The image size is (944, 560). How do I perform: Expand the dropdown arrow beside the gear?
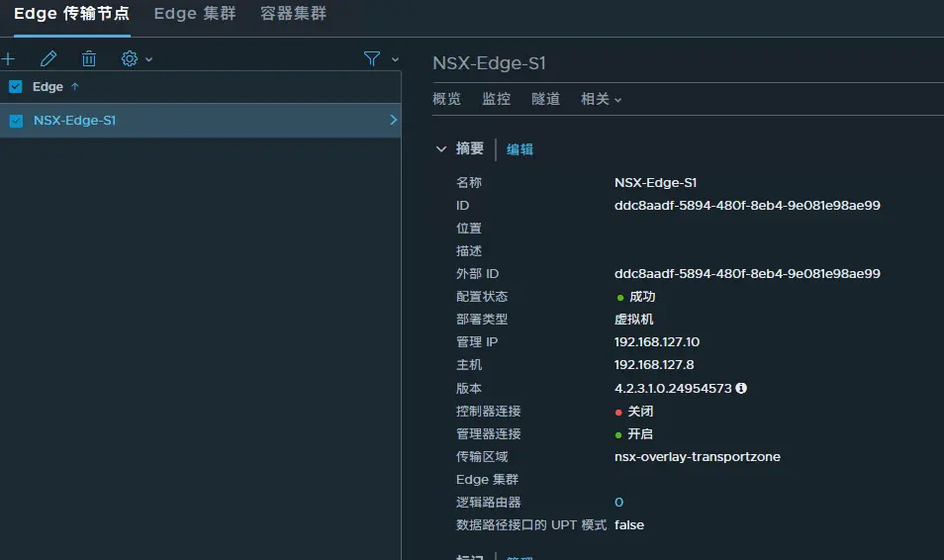149,59
